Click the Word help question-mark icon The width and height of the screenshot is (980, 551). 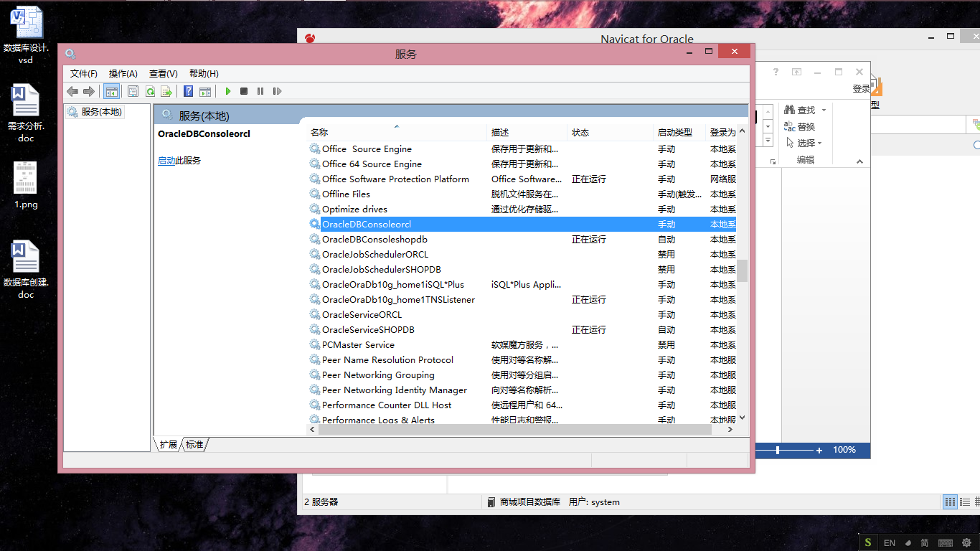click(776, 72)
